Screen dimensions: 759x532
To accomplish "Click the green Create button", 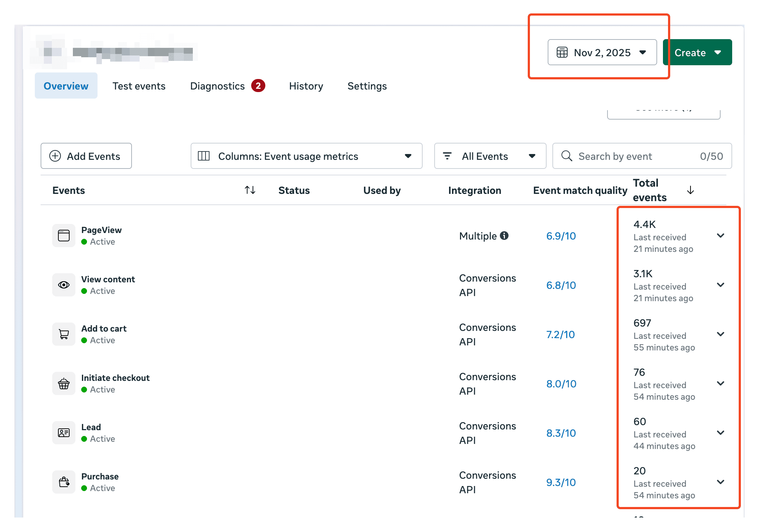I will [x=697, y=53].
